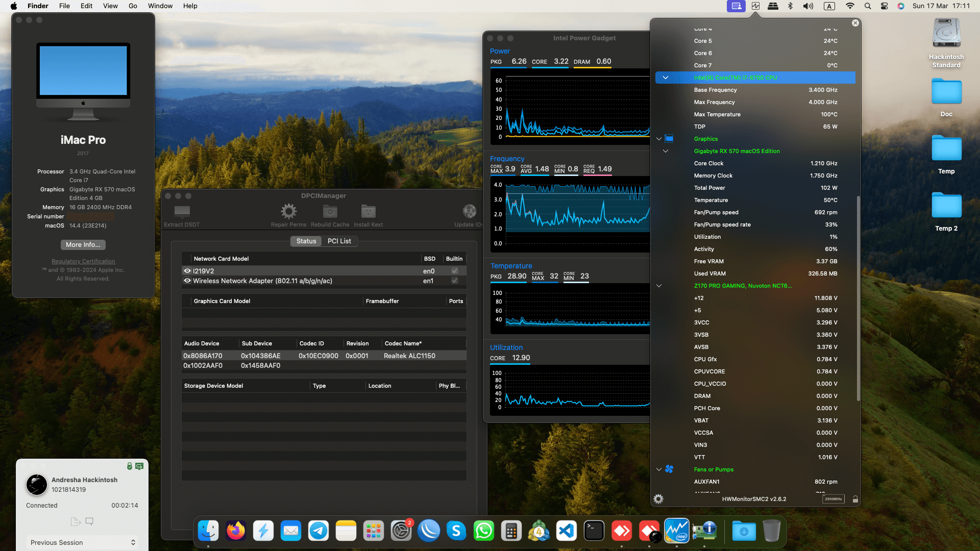The width and height of the screenshot is (980, 551).
Task: Click the Repair Perms gear icon in DPCIManager
Action: 289,211
